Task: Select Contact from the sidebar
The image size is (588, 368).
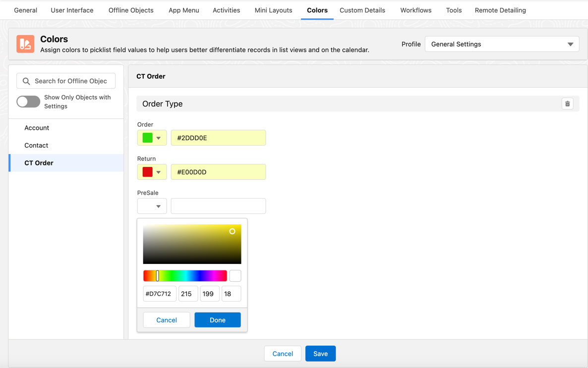Action: (x=36, y=145)
